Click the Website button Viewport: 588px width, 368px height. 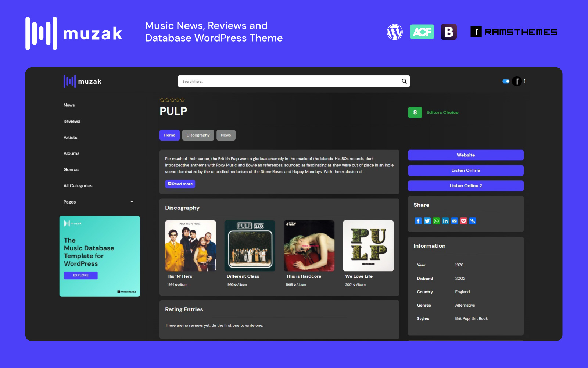click(x=466, y=155)
